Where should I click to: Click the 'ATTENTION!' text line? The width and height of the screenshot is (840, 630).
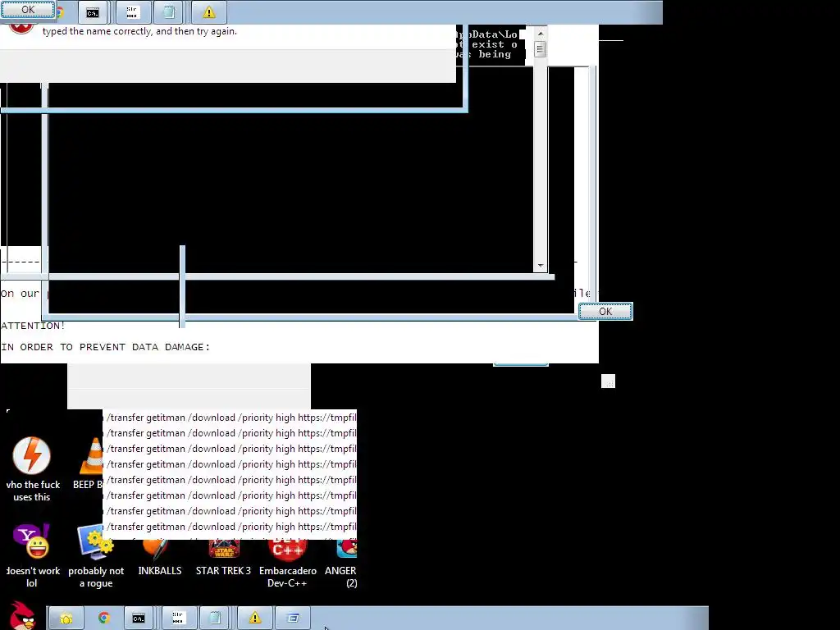click(x=33, y=326)
